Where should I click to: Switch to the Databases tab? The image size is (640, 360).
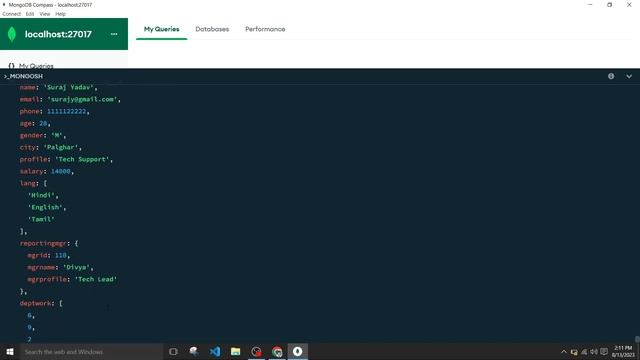(x=212, y=29)
